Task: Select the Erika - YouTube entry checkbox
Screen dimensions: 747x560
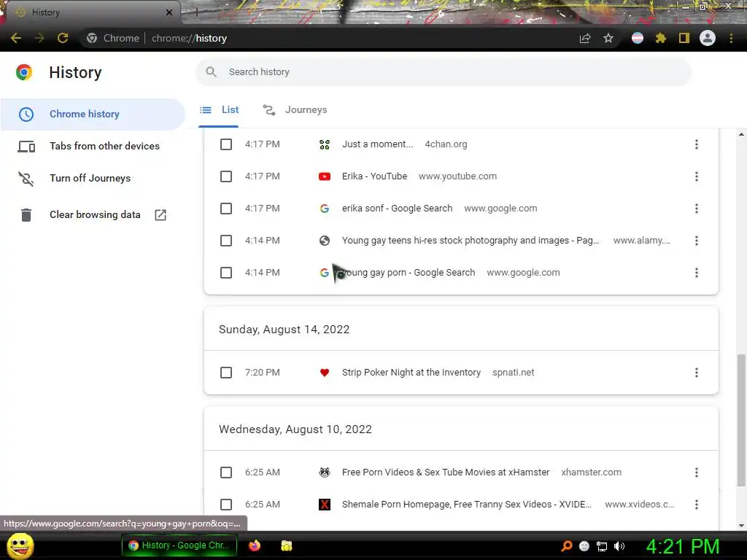Action: coord(226,176)
